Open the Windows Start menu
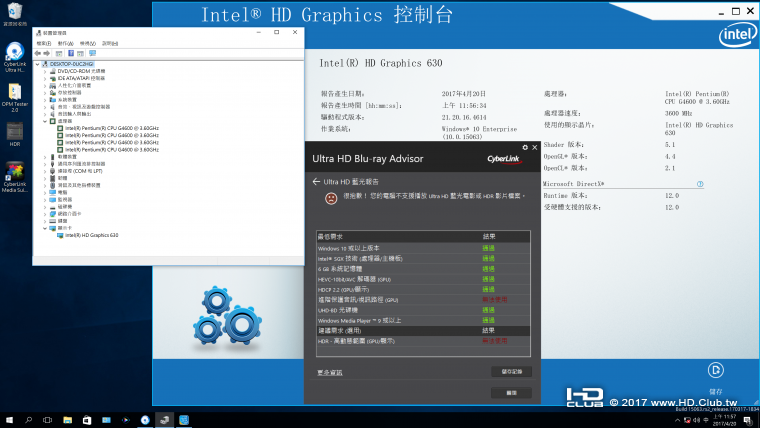 click(x=9, y=420)
